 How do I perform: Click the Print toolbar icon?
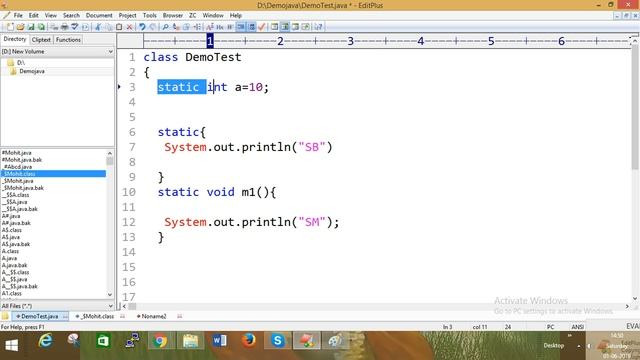(64, 27)
